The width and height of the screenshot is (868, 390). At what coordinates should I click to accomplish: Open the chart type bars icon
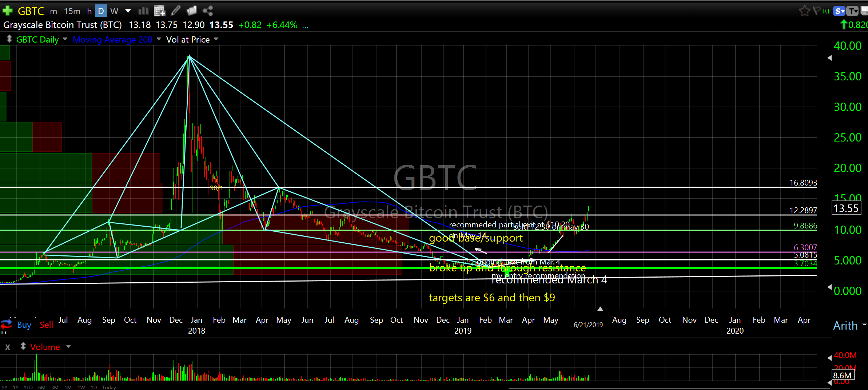pos(143,11)
